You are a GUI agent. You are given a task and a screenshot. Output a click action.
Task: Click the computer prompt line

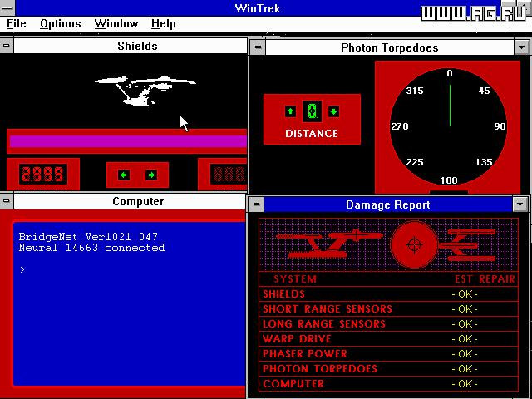click(22, 270)
